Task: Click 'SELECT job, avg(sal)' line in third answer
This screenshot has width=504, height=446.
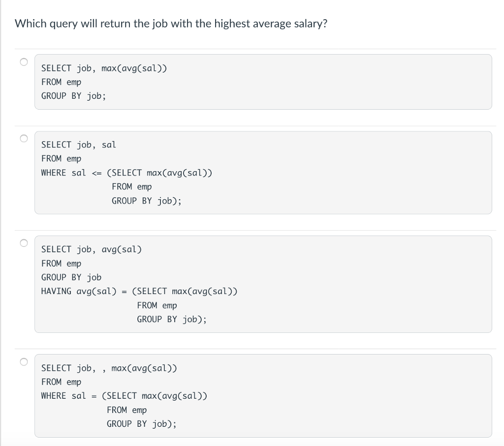Action: [x=91, y=249]
